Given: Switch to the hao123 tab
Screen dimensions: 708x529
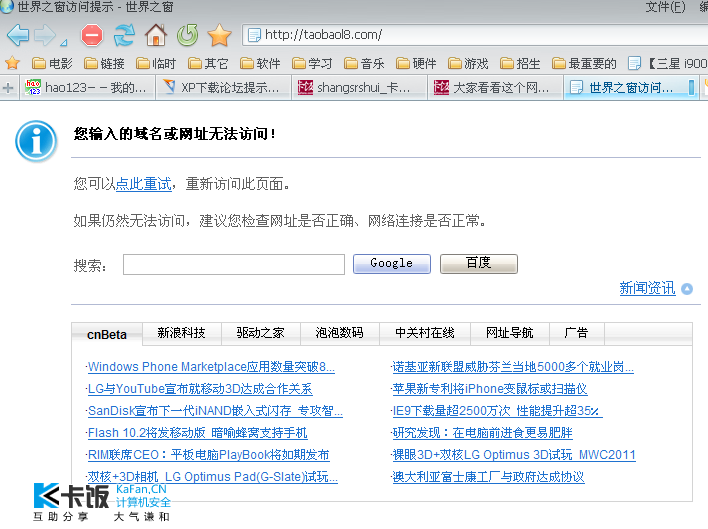Looking at the screenshot, I should [87, 88].
